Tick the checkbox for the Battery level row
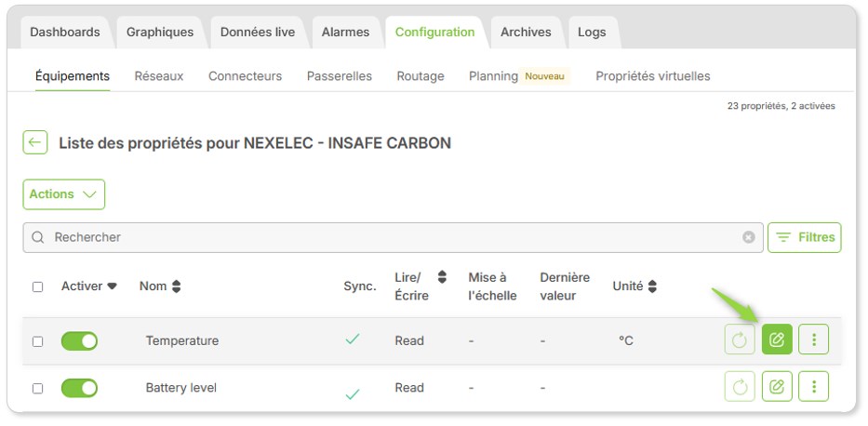This screenshot has width=868, height=426. [37, 389]
